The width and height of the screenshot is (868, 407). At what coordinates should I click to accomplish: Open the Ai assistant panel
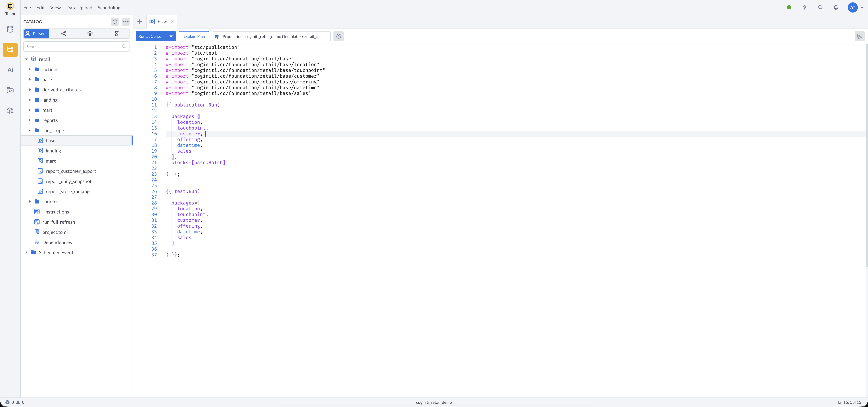tap(10, 70)
